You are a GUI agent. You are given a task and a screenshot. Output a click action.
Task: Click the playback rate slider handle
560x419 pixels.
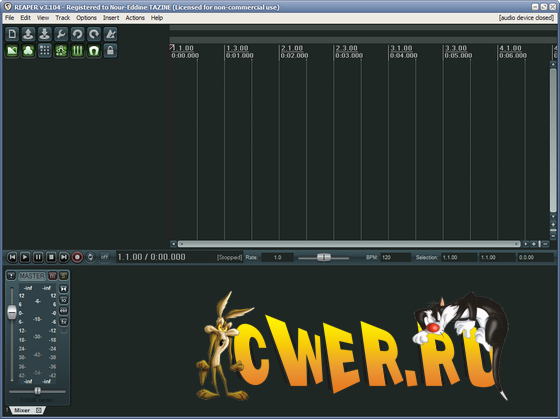[324, 257]
